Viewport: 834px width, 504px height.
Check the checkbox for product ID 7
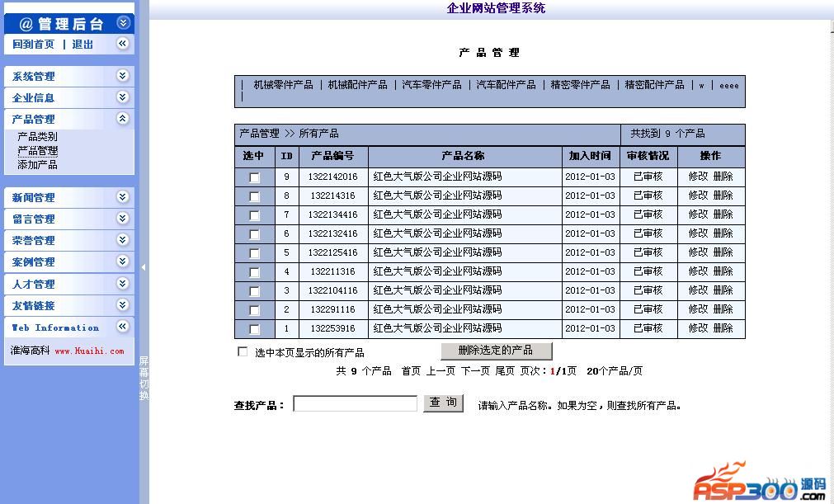click(x=255, y=215)
